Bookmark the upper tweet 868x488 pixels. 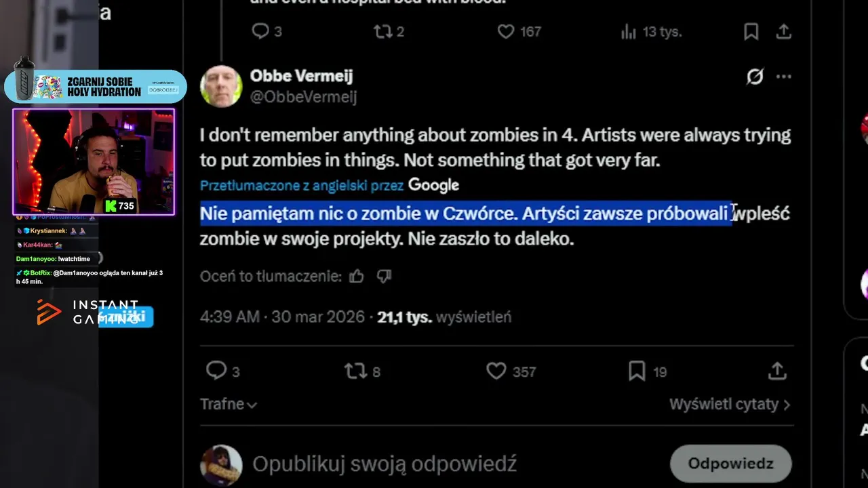tap(751, 31)
